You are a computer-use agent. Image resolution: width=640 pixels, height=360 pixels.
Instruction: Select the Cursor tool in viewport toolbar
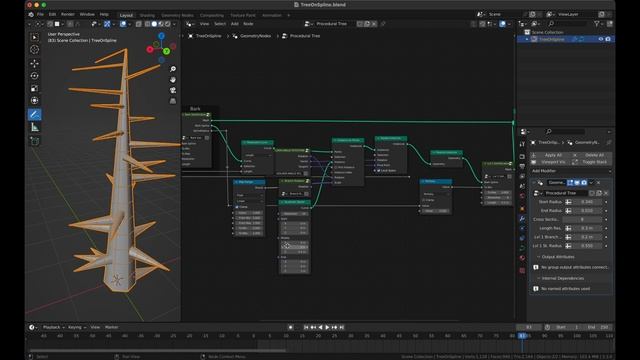click(x=35, y=49)
